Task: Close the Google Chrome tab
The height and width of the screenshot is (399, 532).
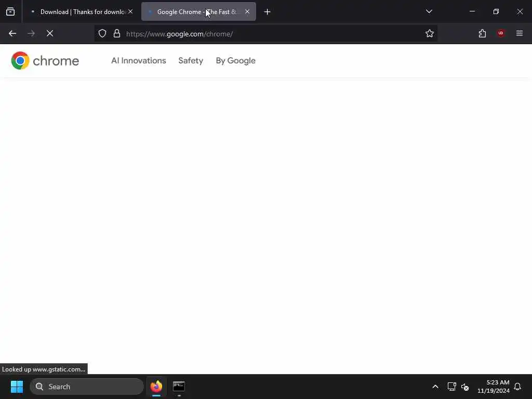Action: tap(247, 11)
